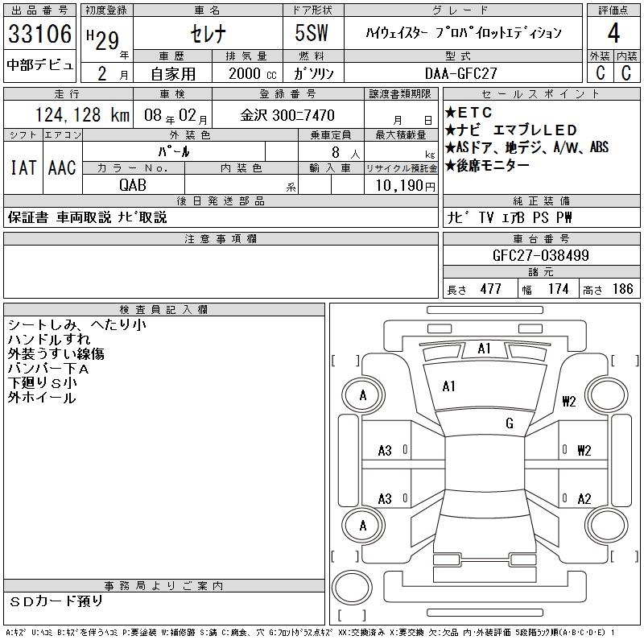644x644 pixels.
Task: Click sales point ★ナビ エマブレLED
Action: [511, 130]
